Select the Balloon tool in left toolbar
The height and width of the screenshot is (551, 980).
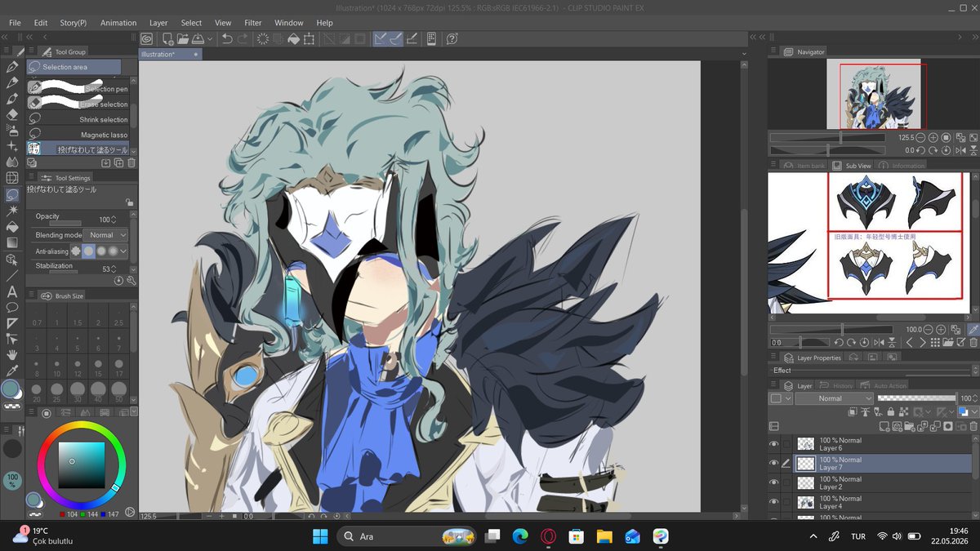click(x=12, y=307)
